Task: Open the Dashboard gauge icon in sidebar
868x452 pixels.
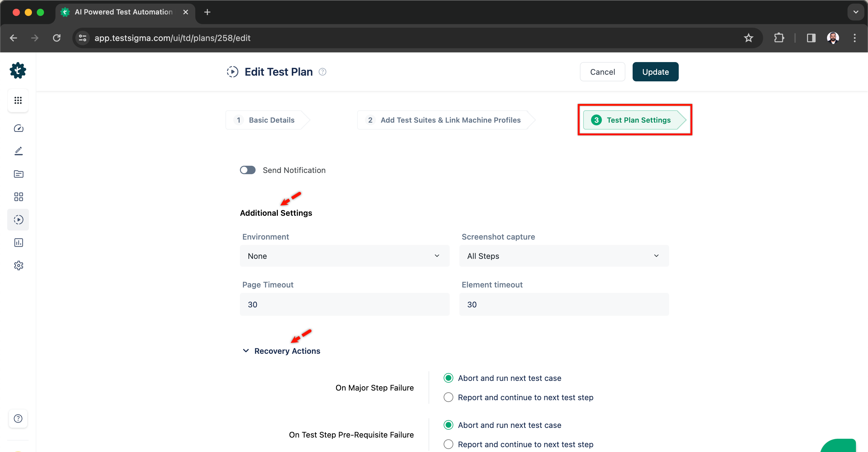Action: click(x=18, y=128)
